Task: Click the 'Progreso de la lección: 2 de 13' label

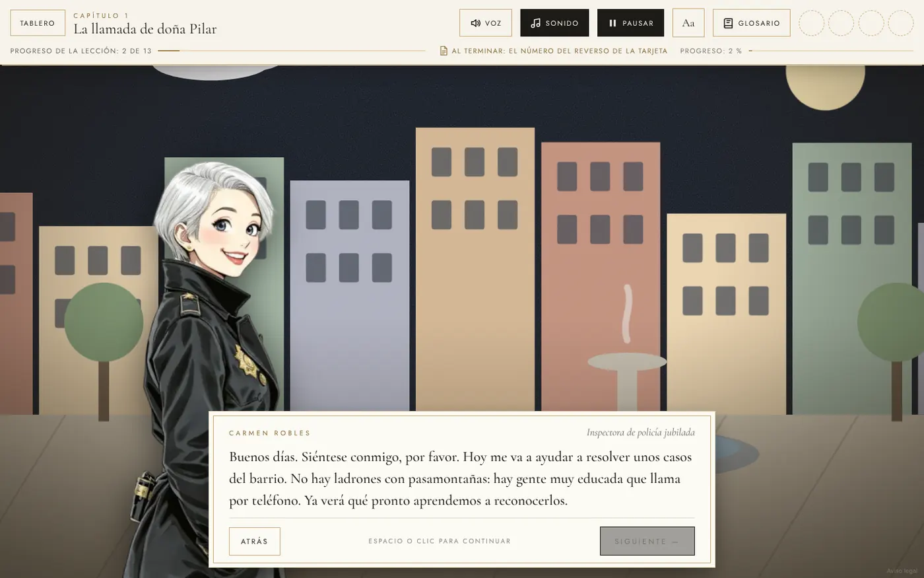Action: [x=81, y=51]
